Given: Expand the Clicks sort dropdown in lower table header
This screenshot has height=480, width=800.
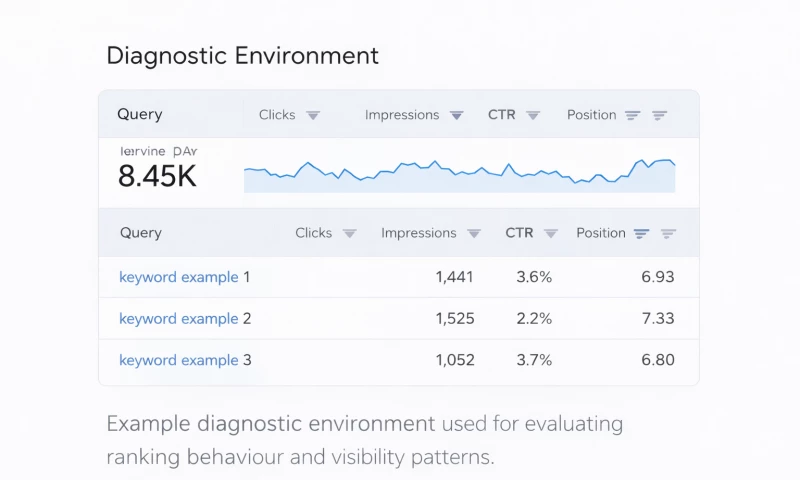Looking at the screenshot, I should [x=349, y=233].
